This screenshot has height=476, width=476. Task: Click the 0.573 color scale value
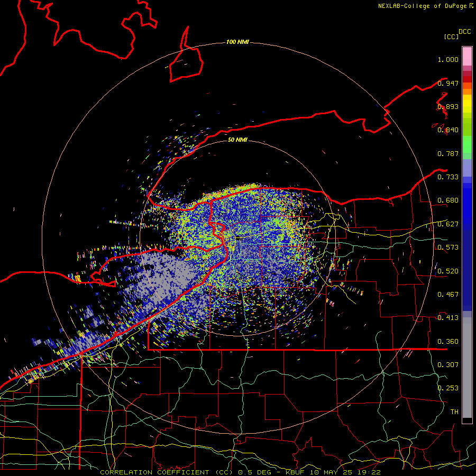(448, 248)
